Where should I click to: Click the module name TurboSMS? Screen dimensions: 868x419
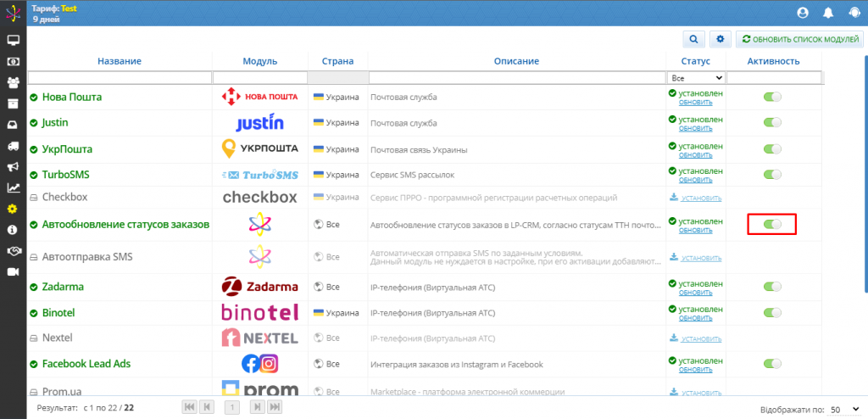66,175
